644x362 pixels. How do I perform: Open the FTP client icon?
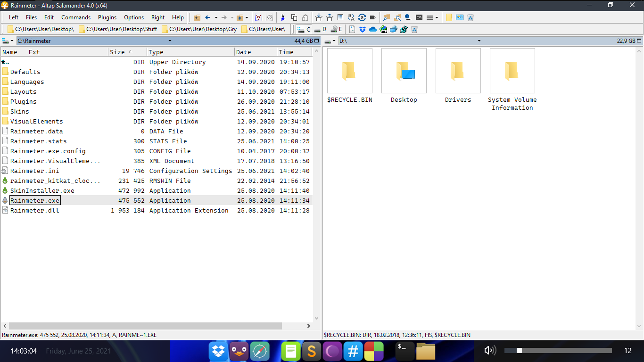(x=383, y=29)
